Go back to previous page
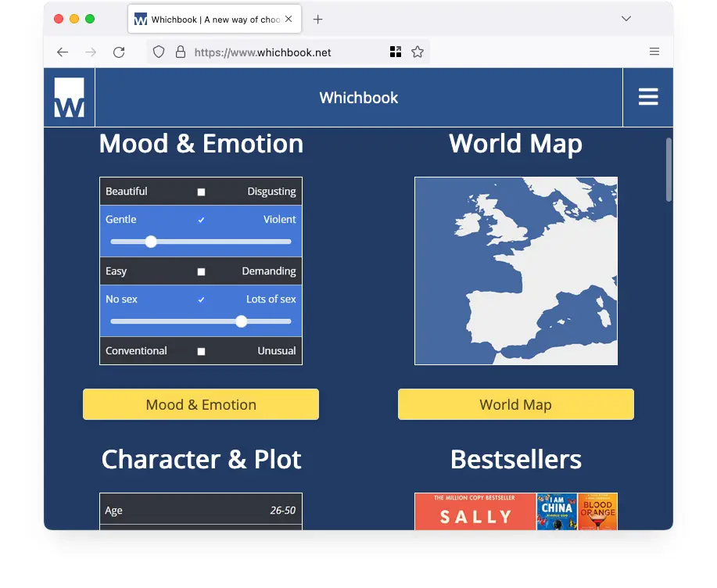717x588 pixels. (x=63, y=52)
